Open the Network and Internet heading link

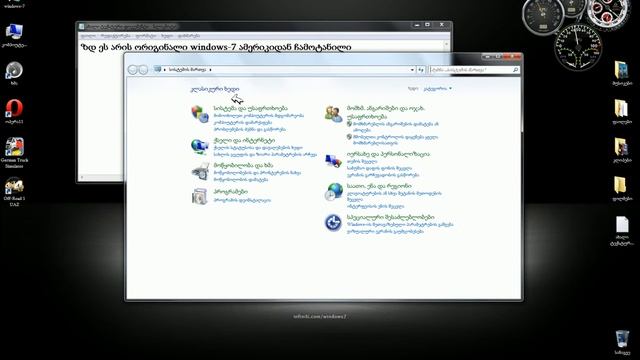(x=244, y=140)
